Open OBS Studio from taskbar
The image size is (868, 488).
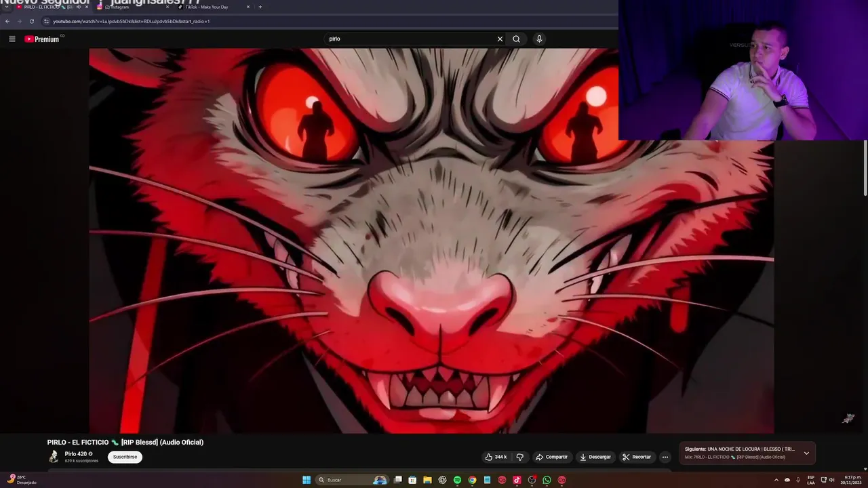pos(532,480)
